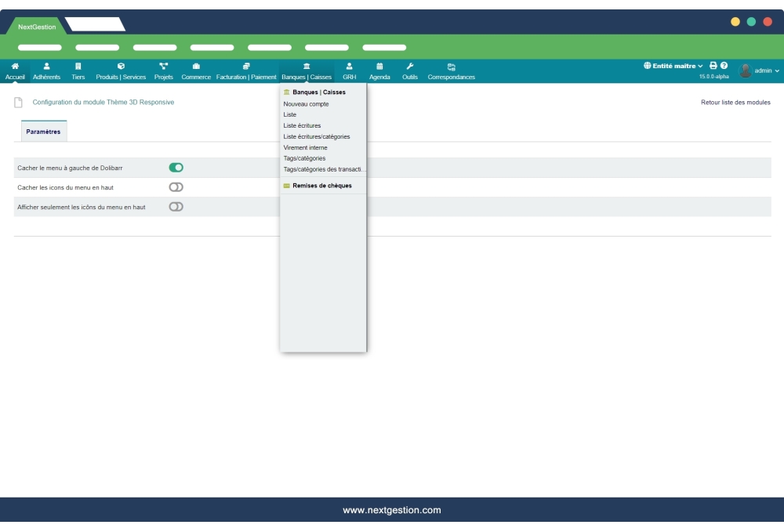The image size is (784, 532).
Task: Open the Outils wrench icon
Action: 410,67
